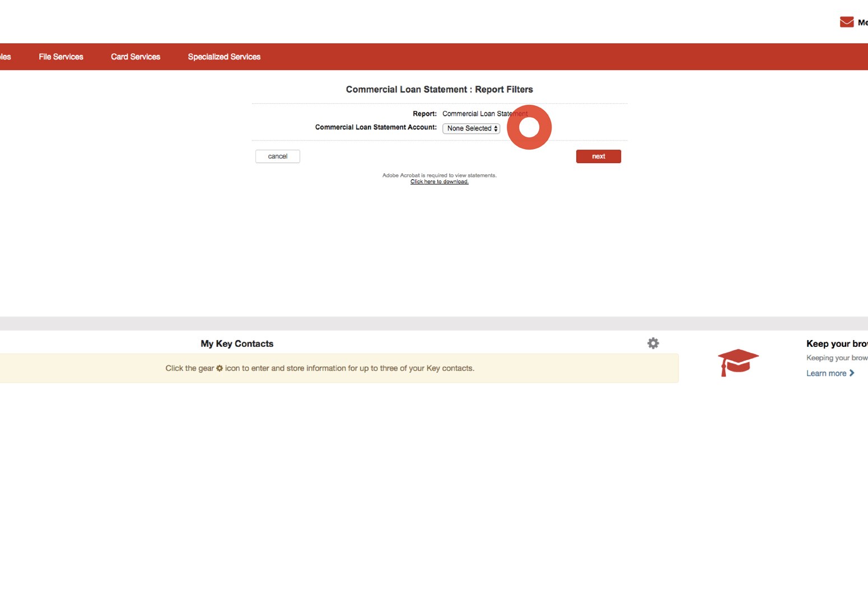The height and width of the screenshot is (609, 868).
Task: Expand the Commercial Loan Statement Account combo box
Action: [x=471, y=128]
